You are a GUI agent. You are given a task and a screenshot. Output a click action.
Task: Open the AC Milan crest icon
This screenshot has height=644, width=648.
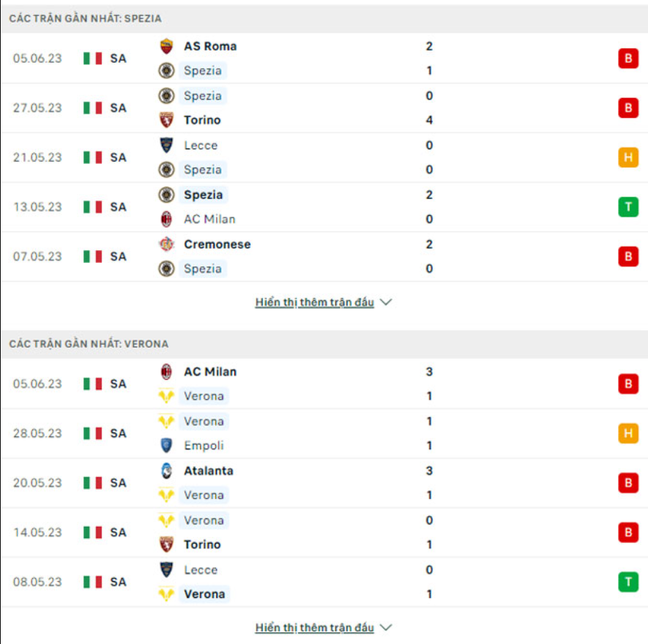(167, 219)
